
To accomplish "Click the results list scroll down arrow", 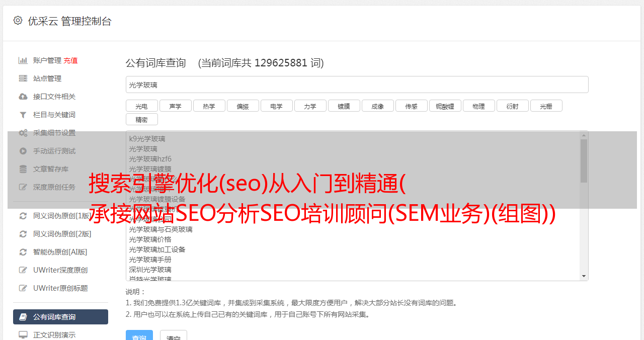I will [584, 276].
